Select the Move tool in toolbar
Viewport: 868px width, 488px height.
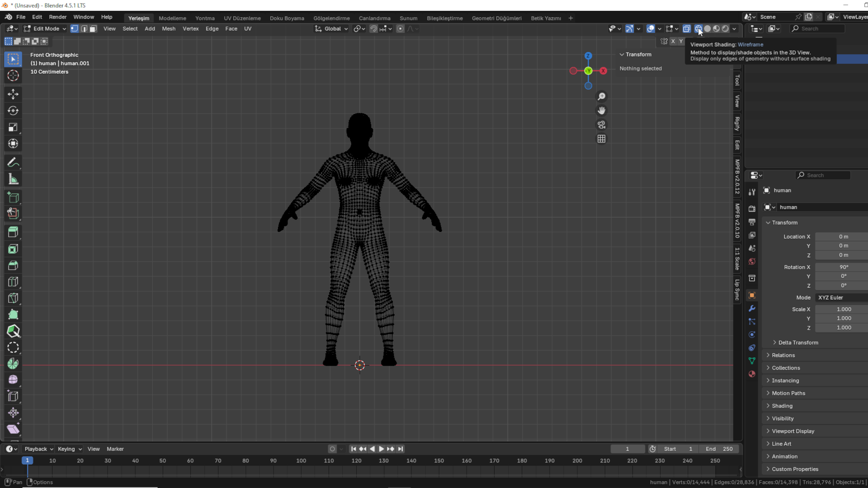(x=13, y=94)
